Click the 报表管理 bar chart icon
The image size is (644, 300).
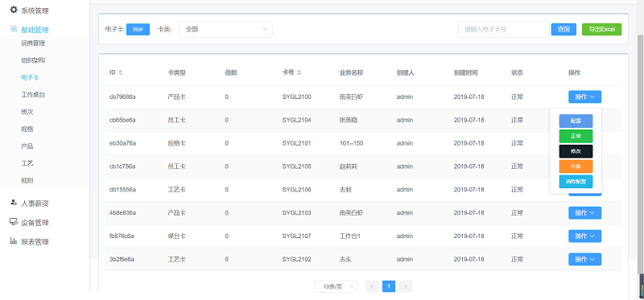(14, 240)
